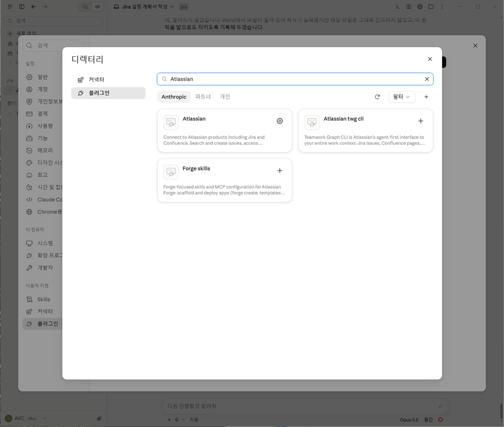This screenshot has height=427, width=504.
Task: Open 메모리 in settings sidebar
Action: (x=42, y=150)
